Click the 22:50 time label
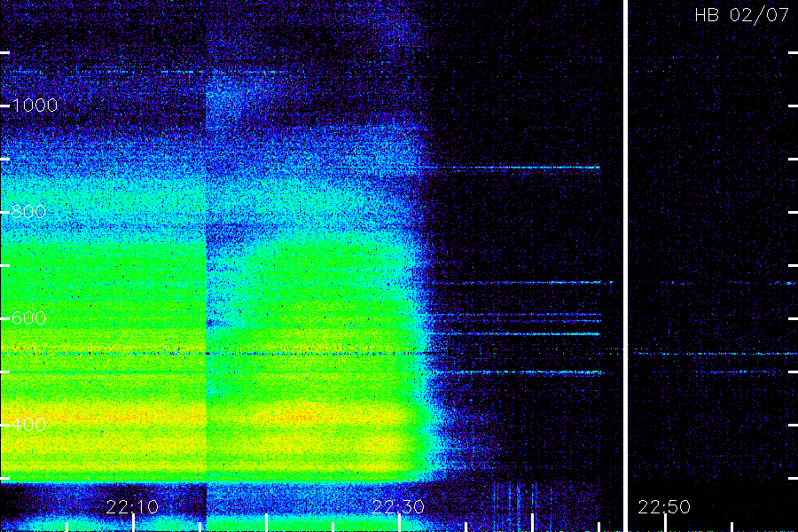Image resolution: width=798 pixels, height=532 pixels. (x=664, y=507)
